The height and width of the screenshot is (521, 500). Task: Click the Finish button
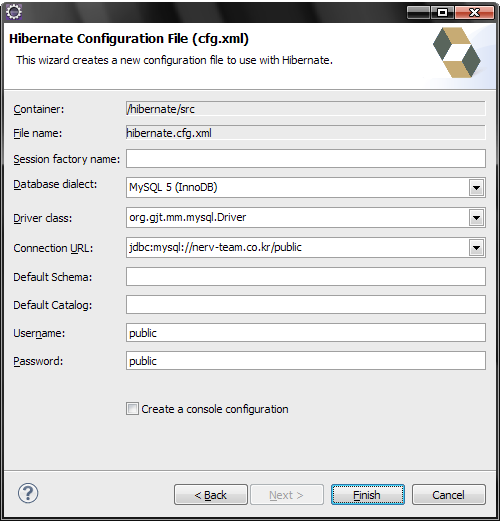(x=368, y=495)
